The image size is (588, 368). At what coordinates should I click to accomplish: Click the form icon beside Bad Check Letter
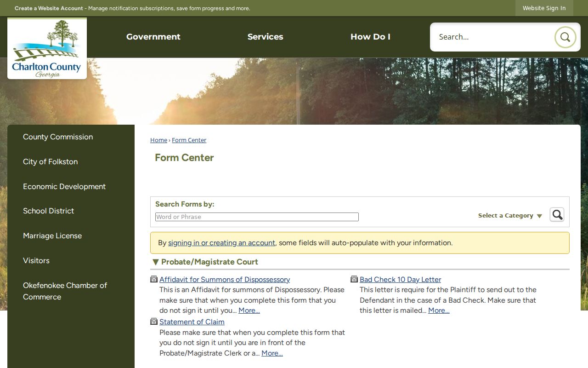[354, 279]
